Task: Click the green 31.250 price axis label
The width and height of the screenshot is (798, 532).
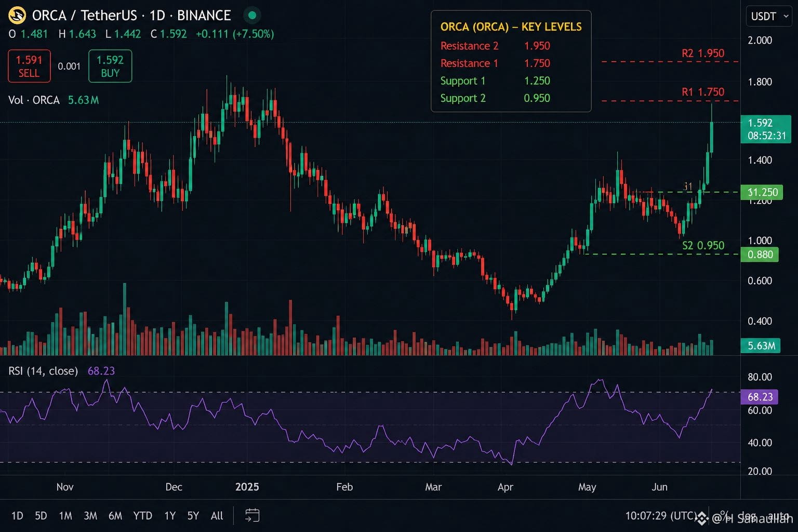Action: click(x=762, y=192)
